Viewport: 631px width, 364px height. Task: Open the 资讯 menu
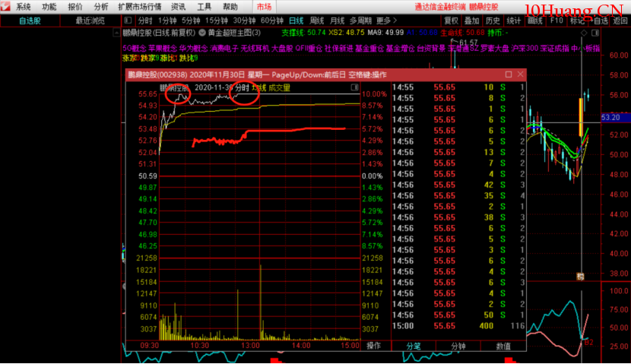pos(178,7)
